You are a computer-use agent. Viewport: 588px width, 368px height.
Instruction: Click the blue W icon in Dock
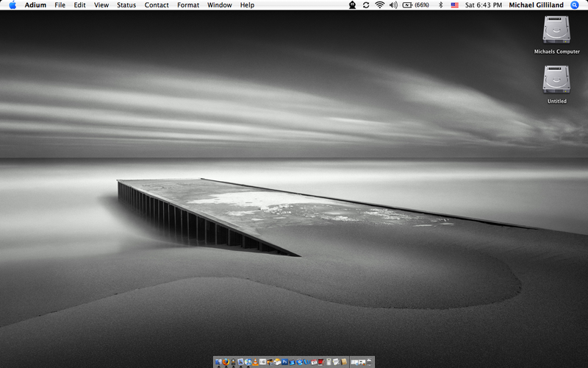pyautogui.click(x=307, y=361)
